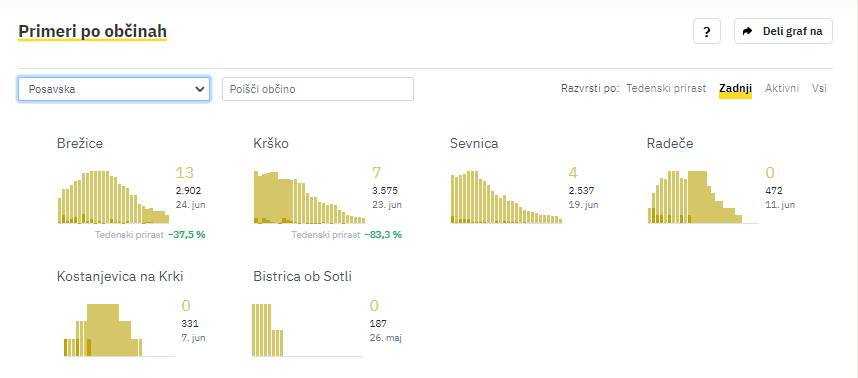
Task: Open the Brežice bar chart
Action: [x=113, y=197]
